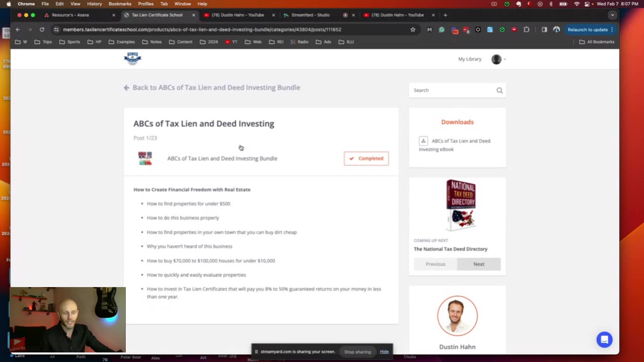Click Dustin Hahn's profile photo
Image resolution: width=644 pixels, height=362 pixels.
pyautogui.click(x=457, y=316)
